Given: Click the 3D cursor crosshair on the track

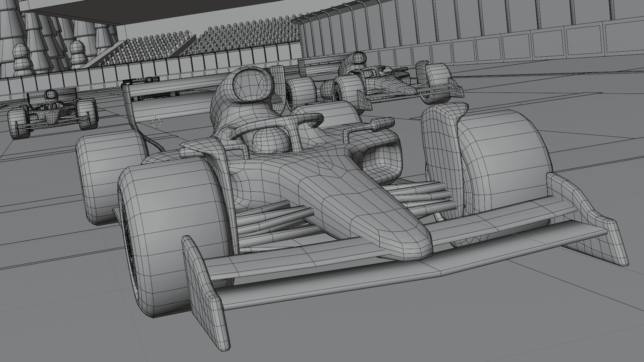Looking at the screenshot, I should [156, 123].
